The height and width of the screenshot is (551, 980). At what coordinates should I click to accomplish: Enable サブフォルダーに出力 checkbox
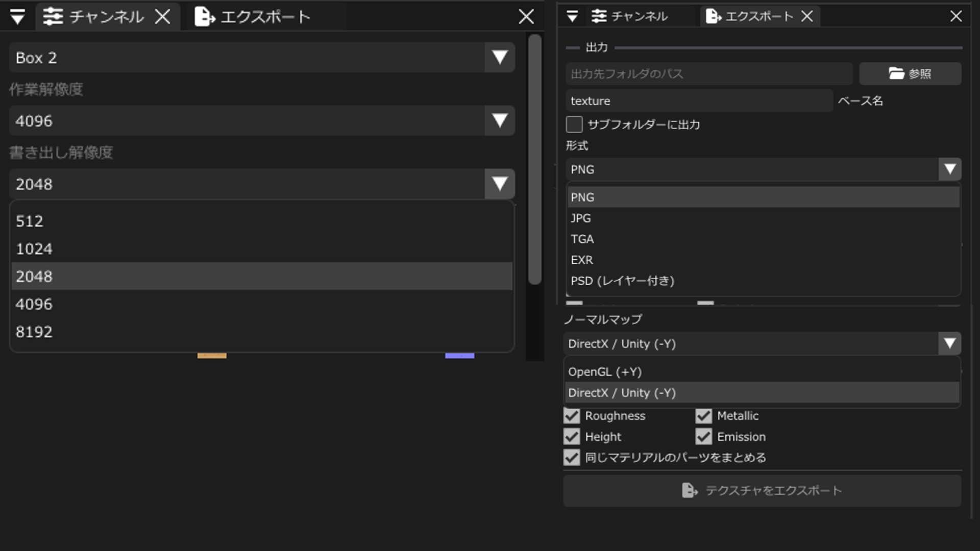pos(574,124)
